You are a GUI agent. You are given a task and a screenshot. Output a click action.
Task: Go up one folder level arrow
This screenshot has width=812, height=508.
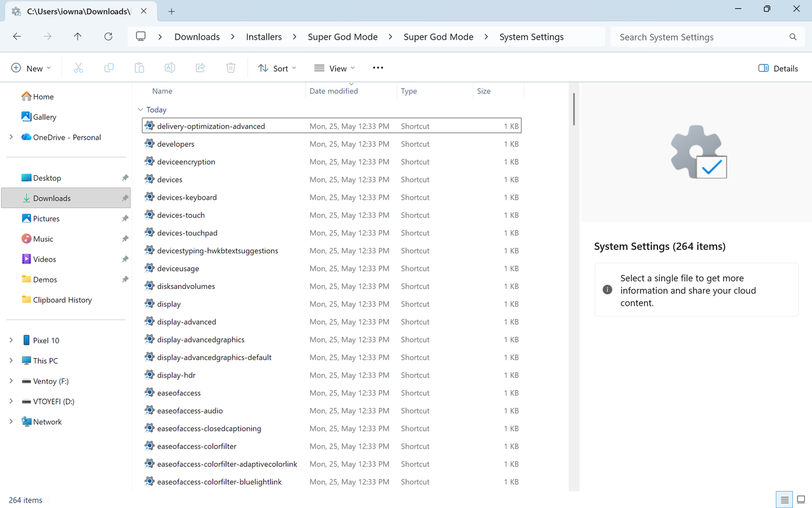point(78,37)
